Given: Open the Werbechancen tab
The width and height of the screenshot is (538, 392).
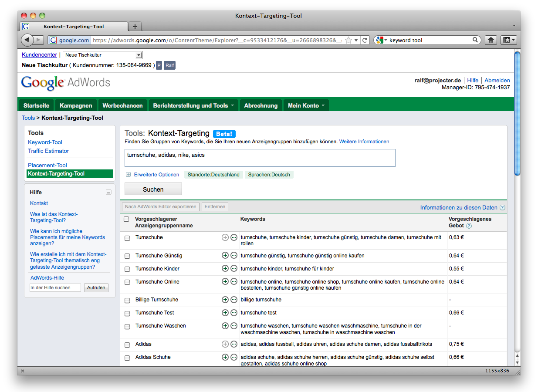Looking at the screenshot, I should click(122, 105).
